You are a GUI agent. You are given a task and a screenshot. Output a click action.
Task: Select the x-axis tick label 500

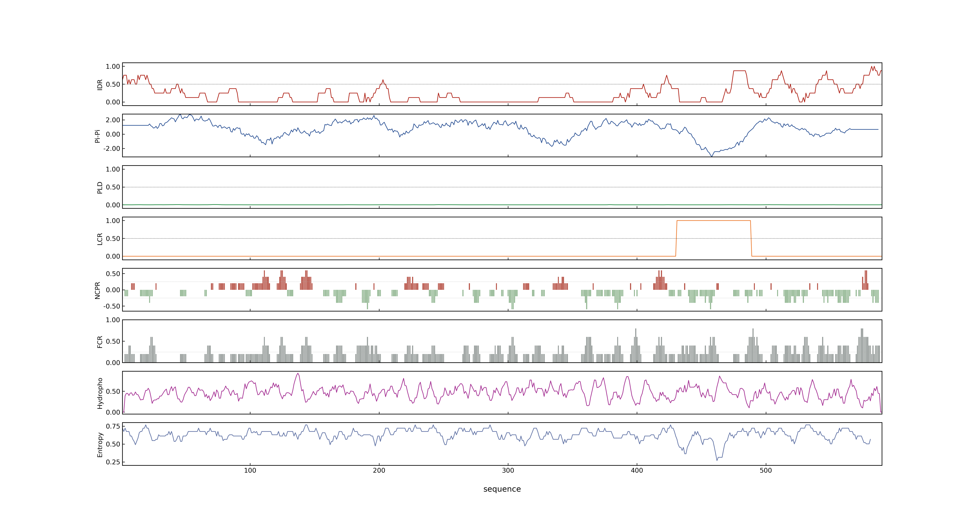[766, 470]
